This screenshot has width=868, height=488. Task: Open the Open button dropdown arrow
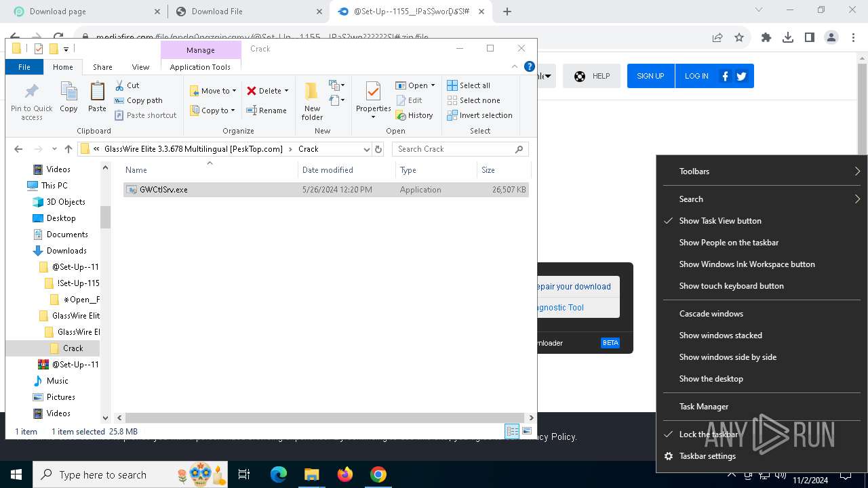coord(433,85)
